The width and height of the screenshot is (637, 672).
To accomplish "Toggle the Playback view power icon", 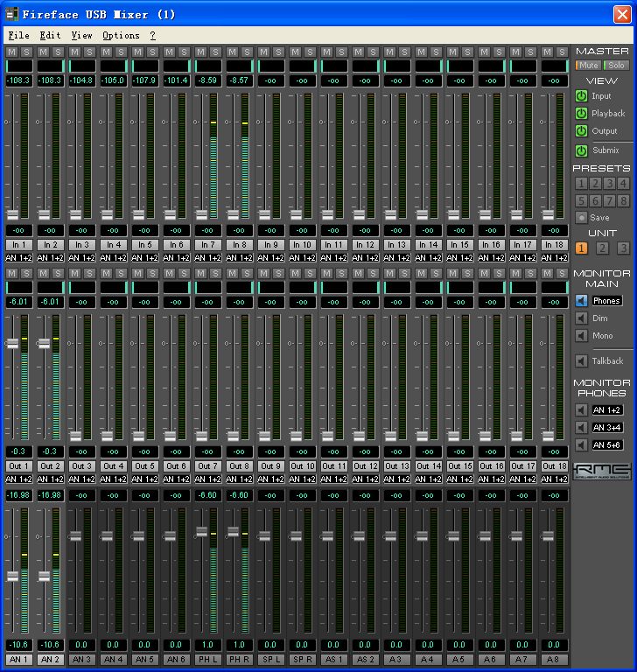I will tap(581, 114).
